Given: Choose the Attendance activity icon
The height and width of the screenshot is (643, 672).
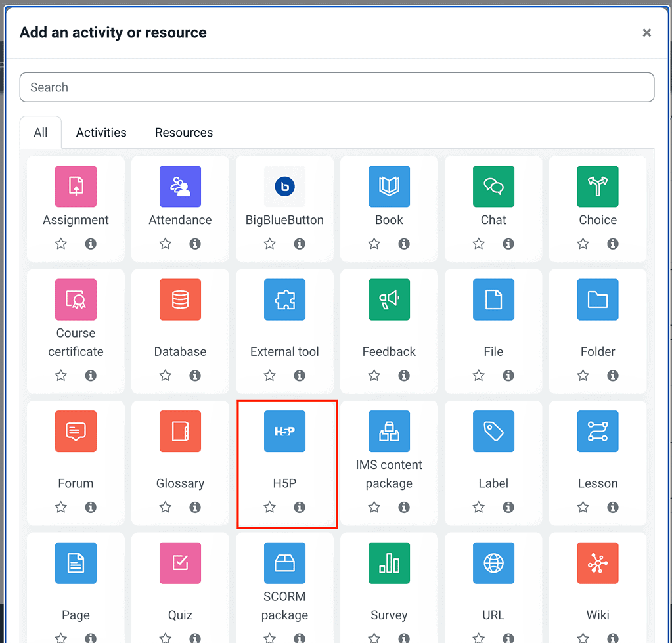Looking at the screenshot, I should pyautogui.click(x=180, y=187).
